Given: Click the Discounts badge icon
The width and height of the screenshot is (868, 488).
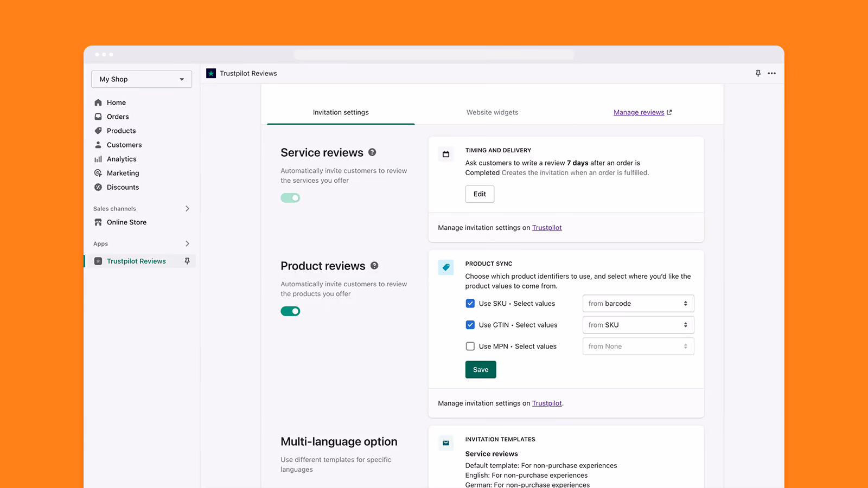Looking at the screenshot, I should tap(98, 187).
